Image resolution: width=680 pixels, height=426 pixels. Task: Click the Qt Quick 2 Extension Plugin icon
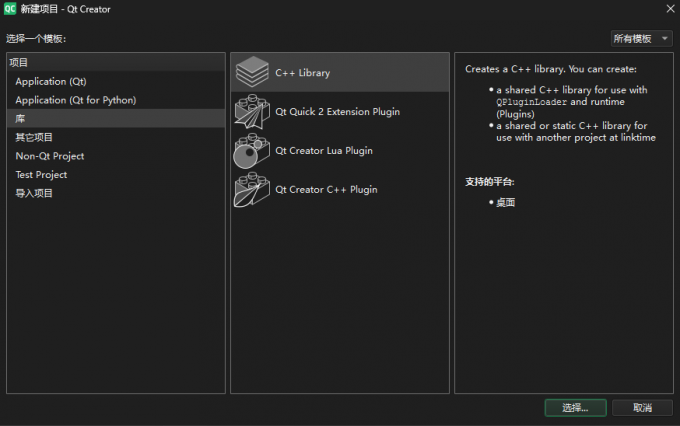[252, 112]
